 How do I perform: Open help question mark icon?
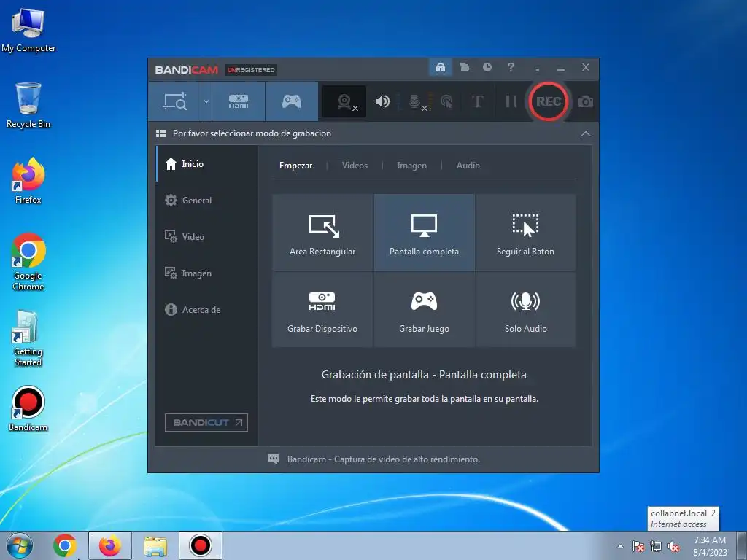(511, 67)
